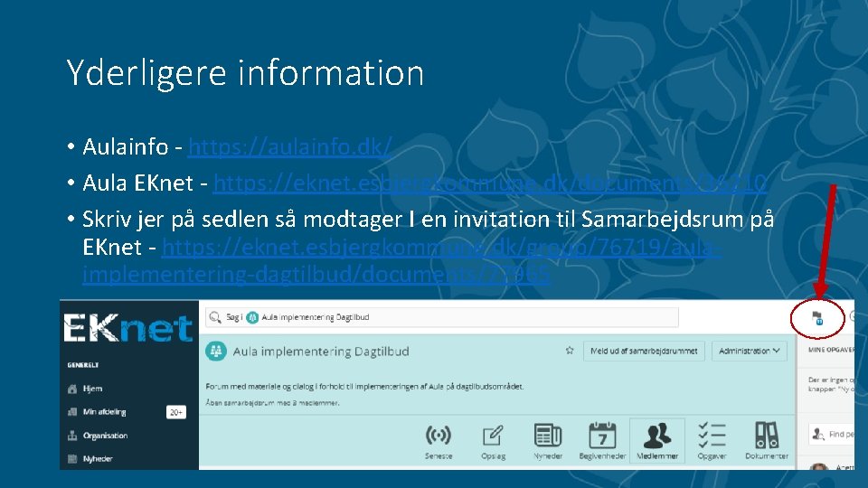Select the Seneste tab icon
The image size is (868, 488).
(x=439, y=436)
